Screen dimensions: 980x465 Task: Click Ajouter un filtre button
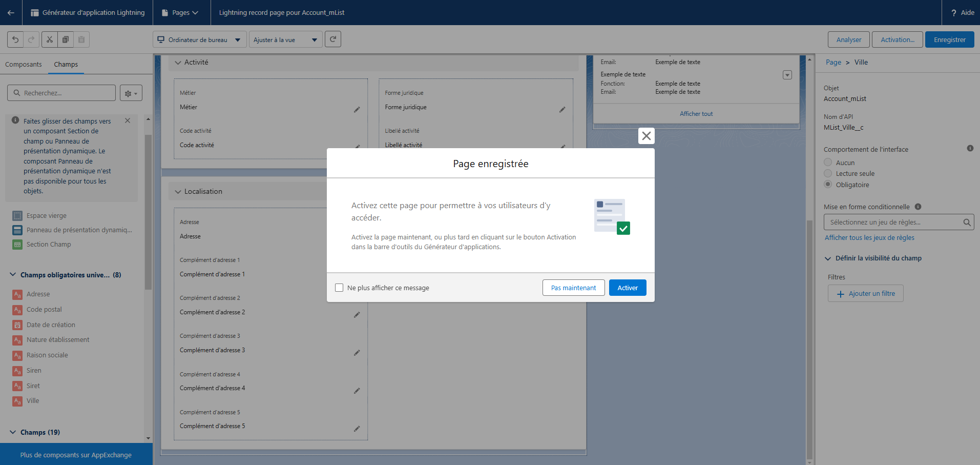pyautogui.click(x=866, y=294)
